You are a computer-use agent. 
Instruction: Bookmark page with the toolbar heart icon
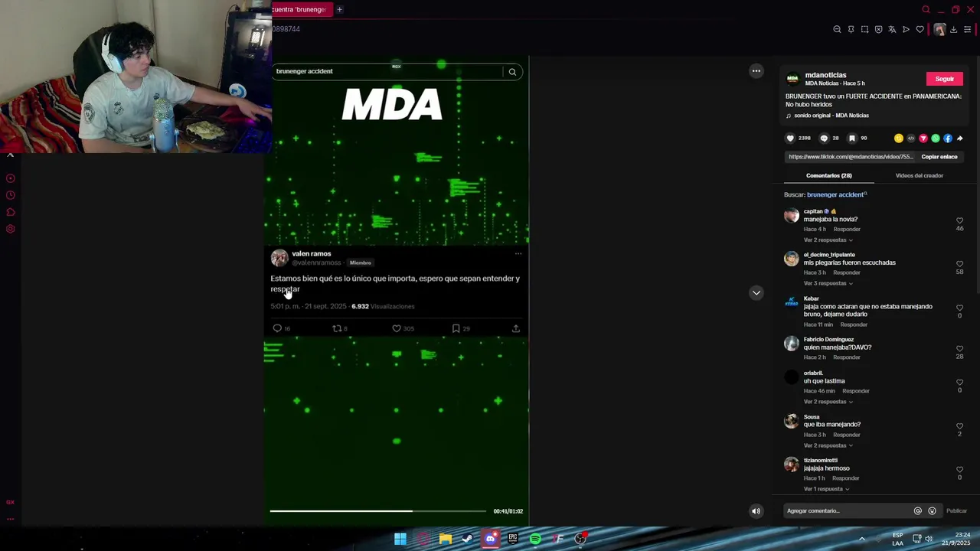coord(920,29)
